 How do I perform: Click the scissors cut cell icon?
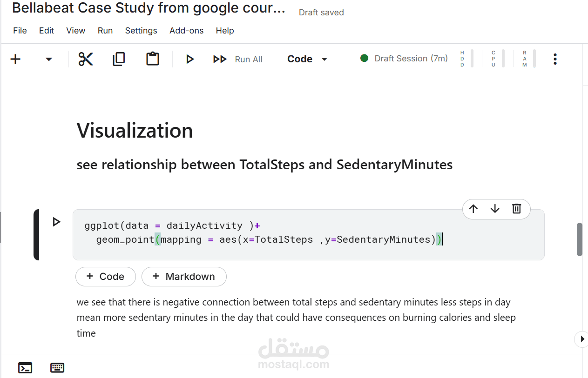(86, 59)
